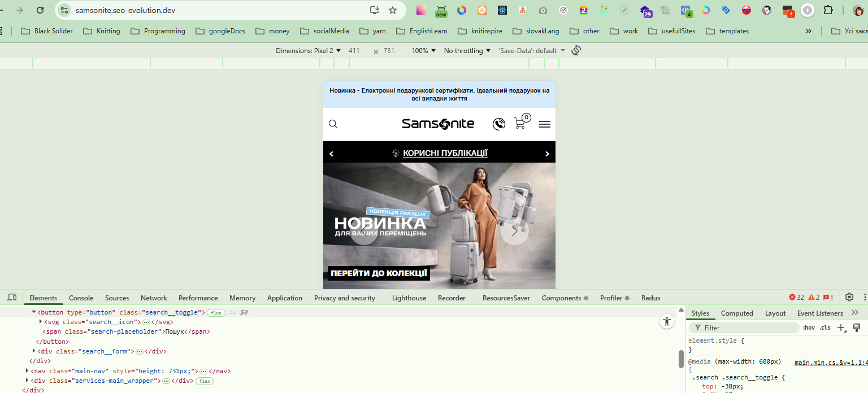The image size is (868, 393).
Task: Expand the div search__form node
Action: (33, 351)
